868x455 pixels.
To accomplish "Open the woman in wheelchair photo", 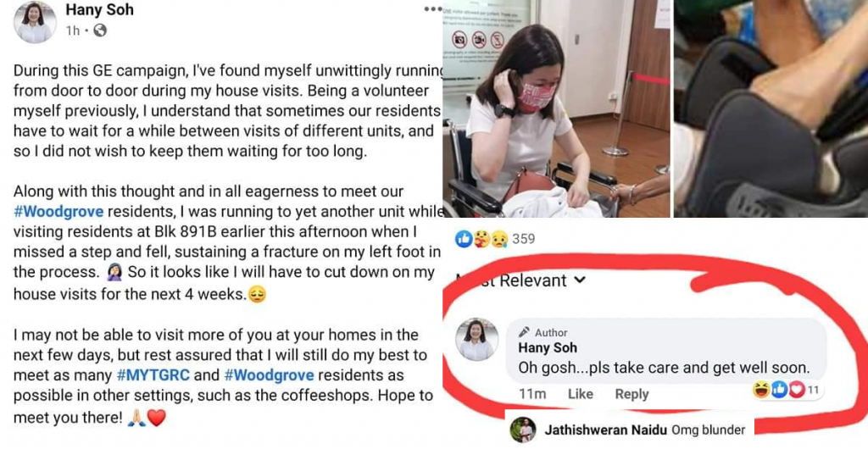I will pos(556,108).
